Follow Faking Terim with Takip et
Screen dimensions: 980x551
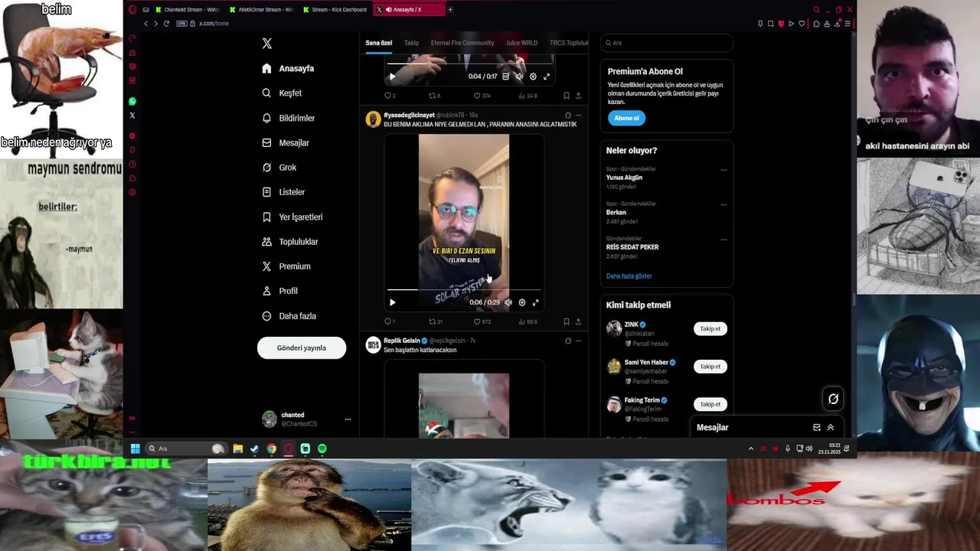710,404
